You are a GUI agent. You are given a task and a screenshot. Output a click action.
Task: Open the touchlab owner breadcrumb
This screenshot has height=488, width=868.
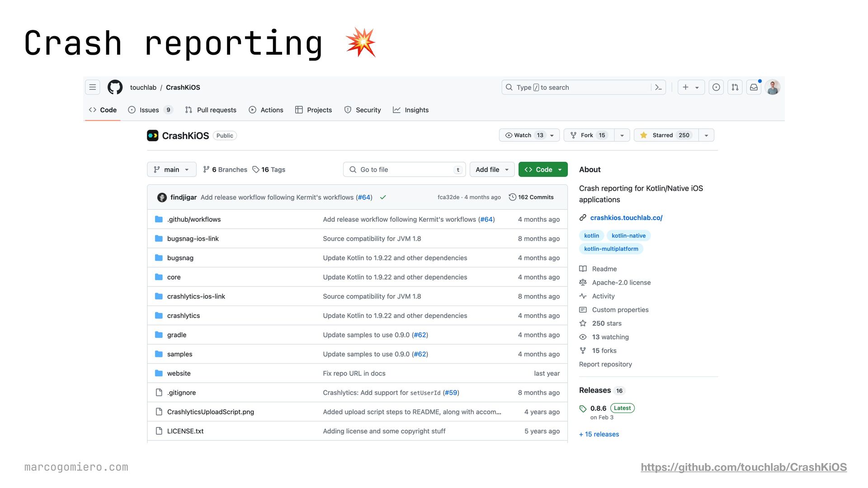pos(143,87)
